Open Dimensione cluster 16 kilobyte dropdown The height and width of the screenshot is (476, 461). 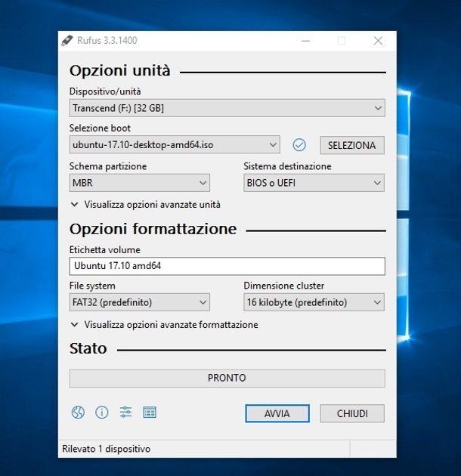coord(314,302)
